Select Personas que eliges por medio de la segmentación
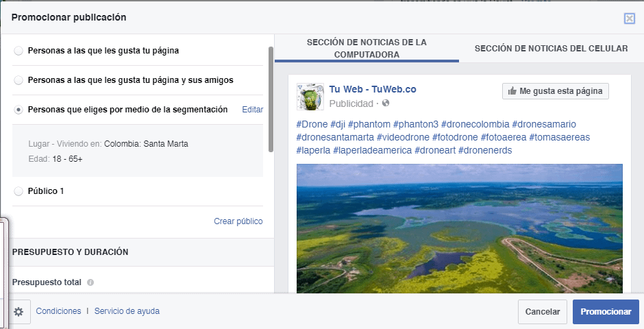 (x=18, y=110)
